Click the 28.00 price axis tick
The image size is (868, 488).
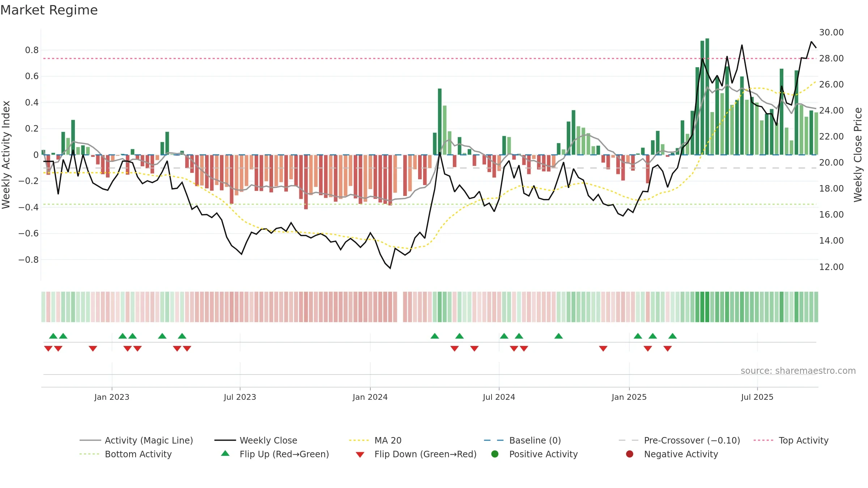tap(831, 58)
